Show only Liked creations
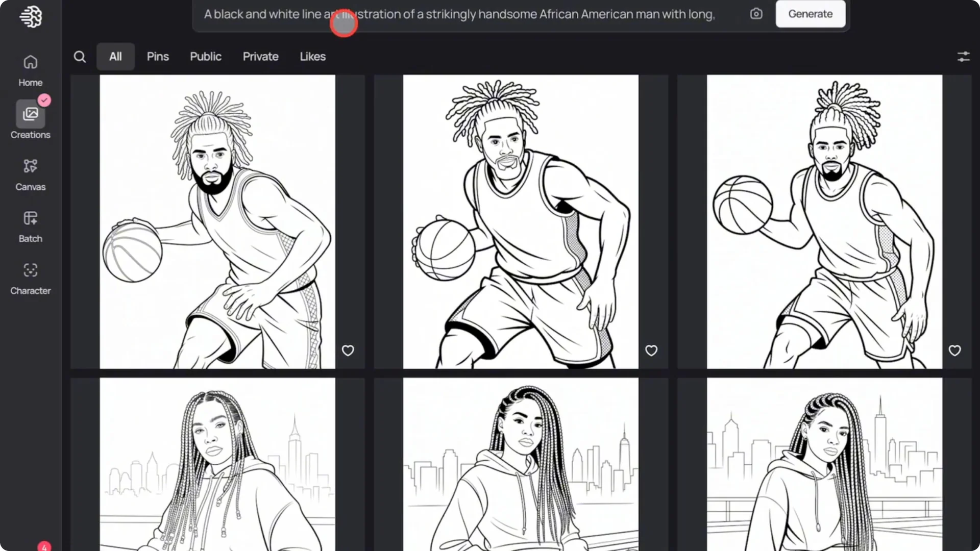Screen dimensions: 980x551 (312, 57)
